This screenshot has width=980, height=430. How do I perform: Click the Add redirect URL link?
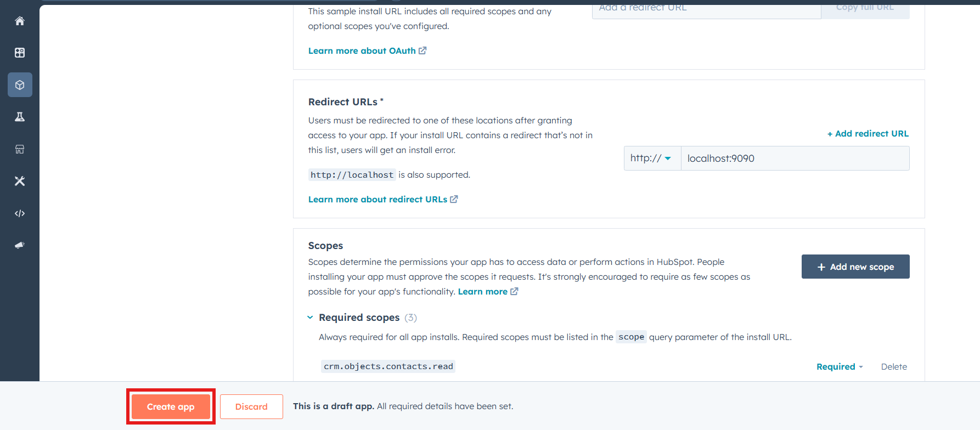[x=868, y=133]
